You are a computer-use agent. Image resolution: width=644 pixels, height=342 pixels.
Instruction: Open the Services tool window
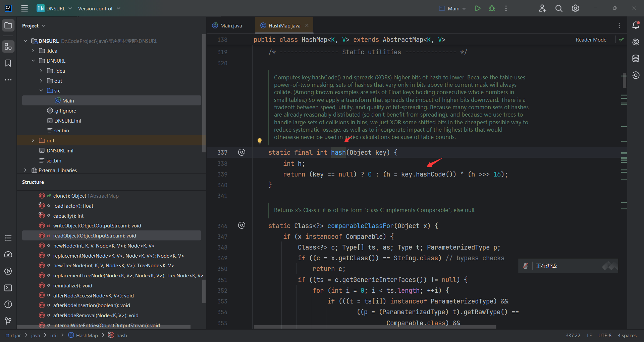click(x=8, y=271)
